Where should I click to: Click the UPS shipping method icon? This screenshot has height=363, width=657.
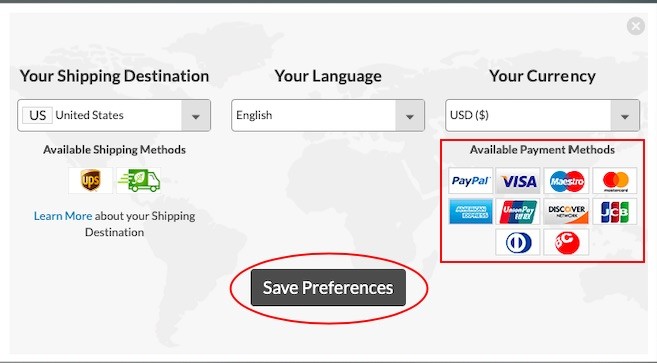coord(91,181)
